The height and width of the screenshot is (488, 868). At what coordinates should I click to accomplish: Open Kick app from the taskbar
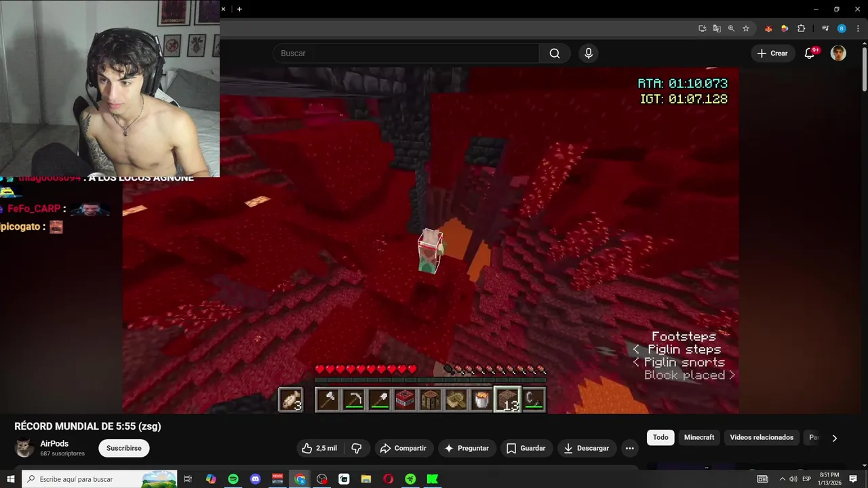(432, 479)
